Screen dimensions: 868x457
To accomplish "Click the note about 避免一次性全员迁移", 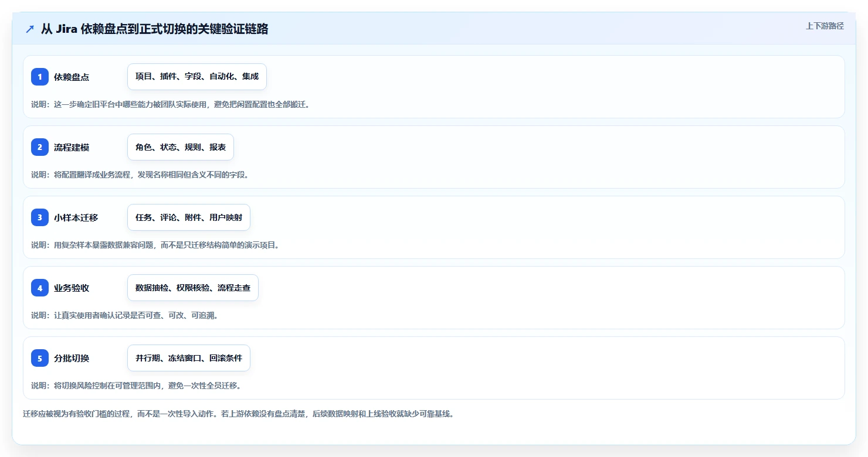I will click(x=136, y=386).
